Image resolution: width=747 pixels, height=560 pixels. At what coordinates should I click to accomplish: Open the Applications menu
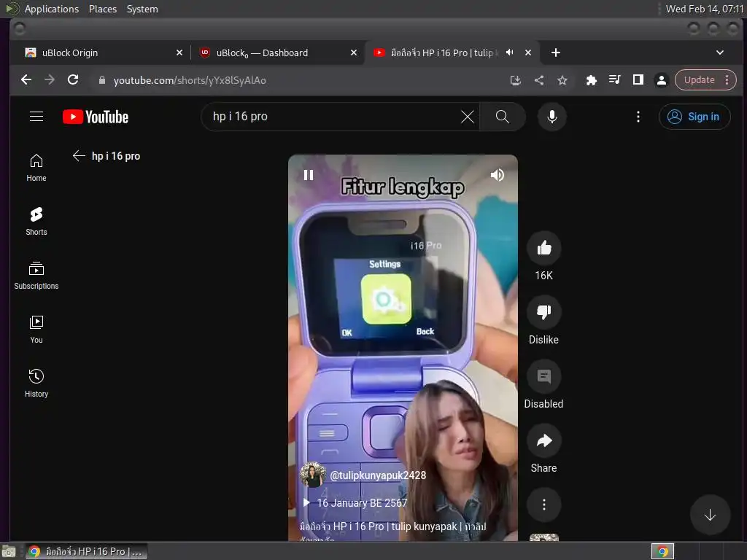tap(52, 9)
